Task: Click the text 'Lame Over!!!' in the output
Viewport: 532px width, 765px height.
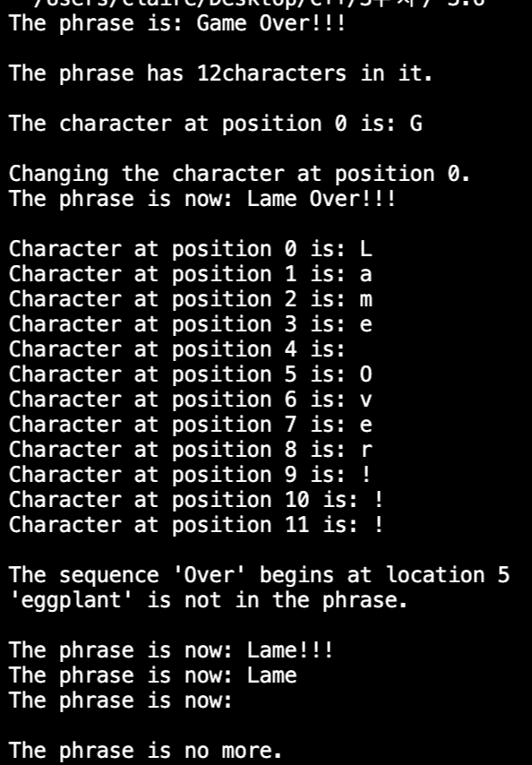Action: click(x=322, y=199)
